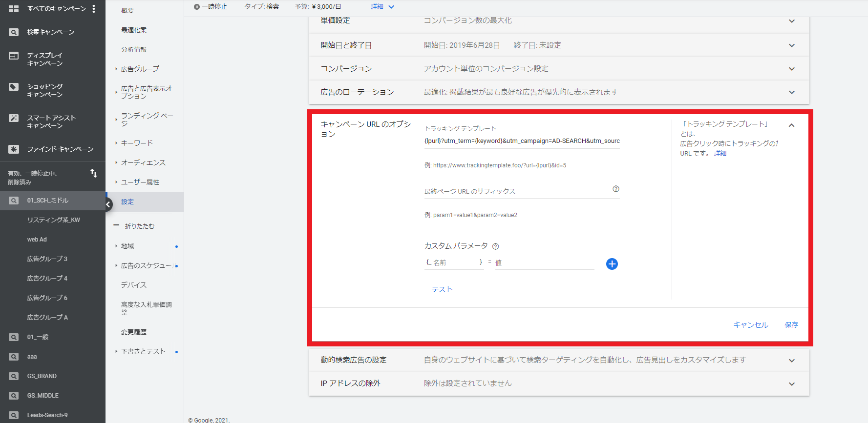Expand the IP アドレスの除外 row
Viewport: 868px width, 423px height.
(792, 384)
